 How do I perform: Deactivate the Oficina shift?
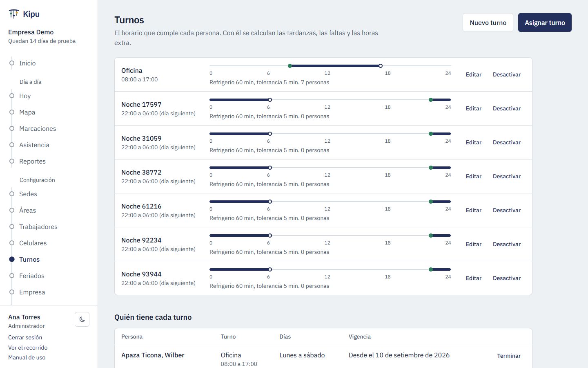click(x=507, y=74)
